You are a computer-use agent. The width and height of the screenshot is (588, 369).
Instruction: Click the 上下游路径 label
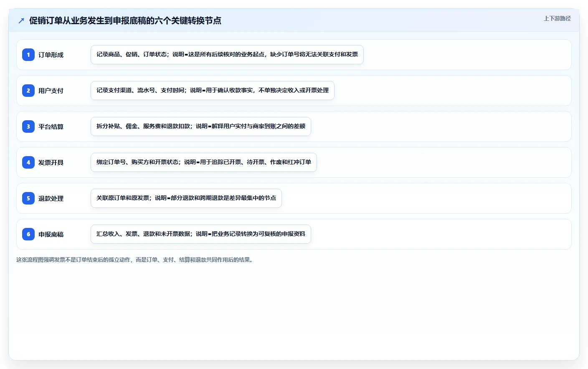(557, 18)
